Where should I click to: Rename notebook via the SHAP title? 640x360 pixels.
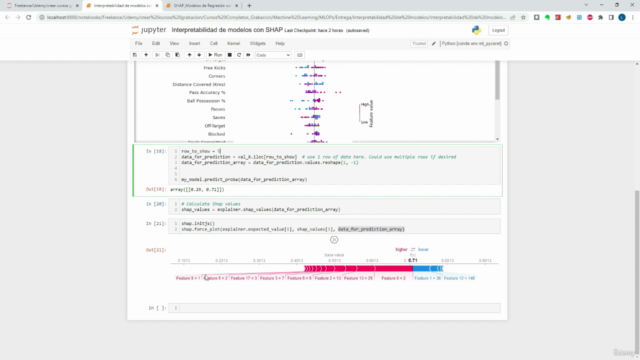(x=227, y=30)
